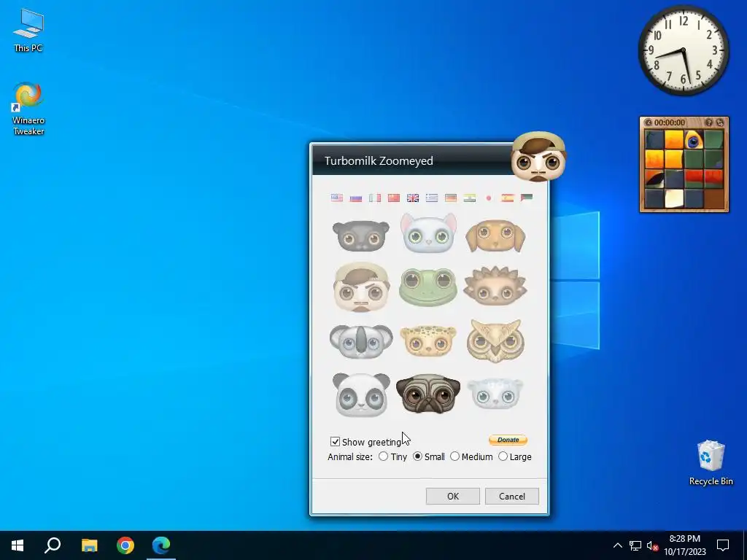
Task: Pick the dark gray lemur animal
Action: [360, 236]
